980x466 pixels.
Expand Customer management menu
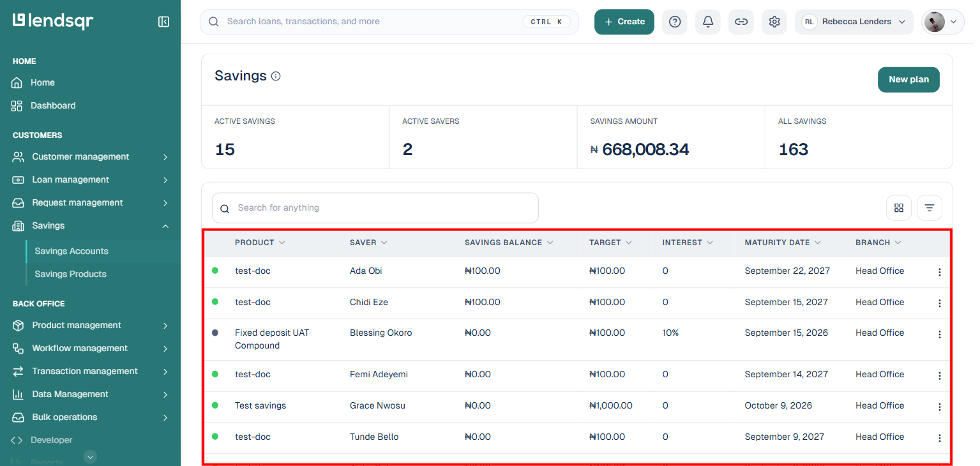coord(90,156)
